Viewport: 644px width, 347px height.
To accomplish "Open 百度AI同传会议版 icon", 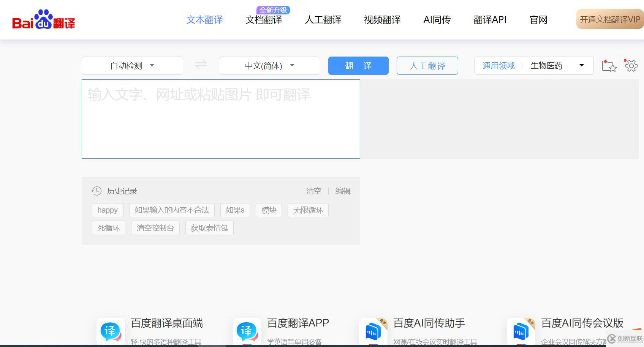I will (x=521, y=331).
